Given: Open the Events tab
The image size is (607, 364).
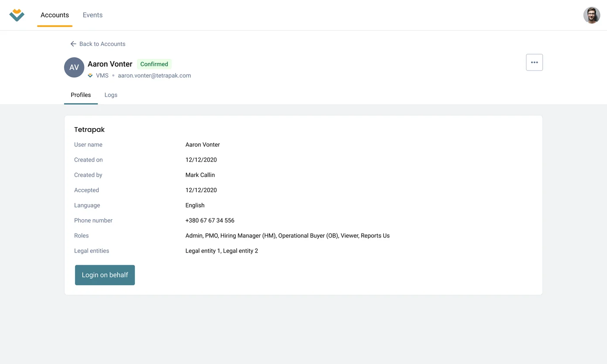Looking at the screenshot, I should point(93,15).
